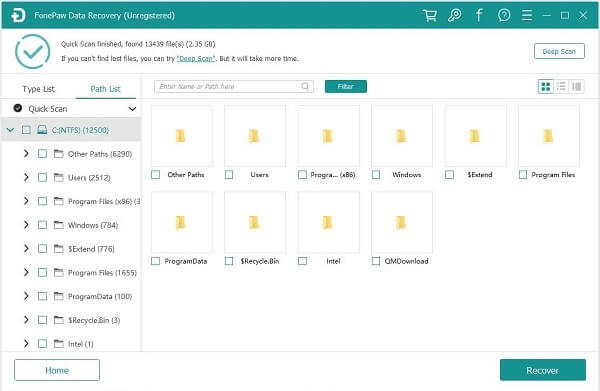Check the $Recycle.Bin thumbnail checkbox
This screenshot has width=600, height=391.
tap(229, 261)
